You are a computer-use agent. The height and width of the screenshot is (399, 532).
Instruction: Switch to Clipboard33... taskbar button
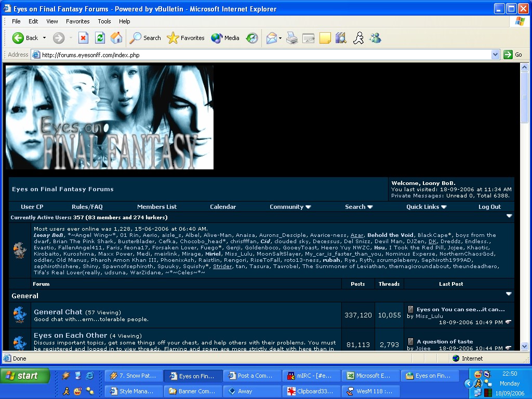click(312, 391)
